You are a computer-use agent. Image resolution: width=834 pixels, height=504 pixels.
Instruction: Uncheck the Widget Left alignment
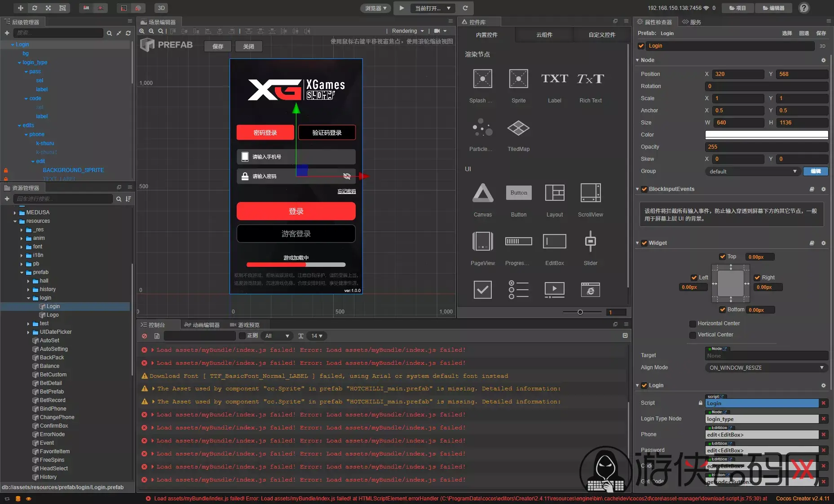coord(694,278)
